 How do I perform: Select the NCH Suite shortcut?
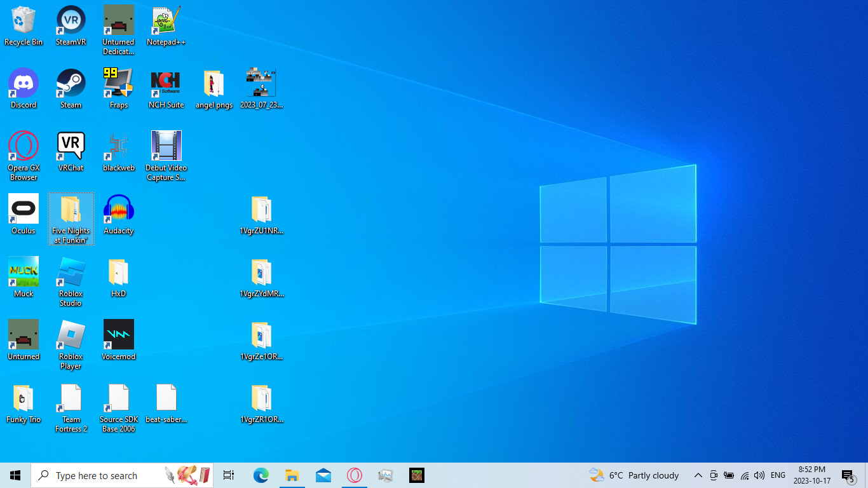(166, 89)
